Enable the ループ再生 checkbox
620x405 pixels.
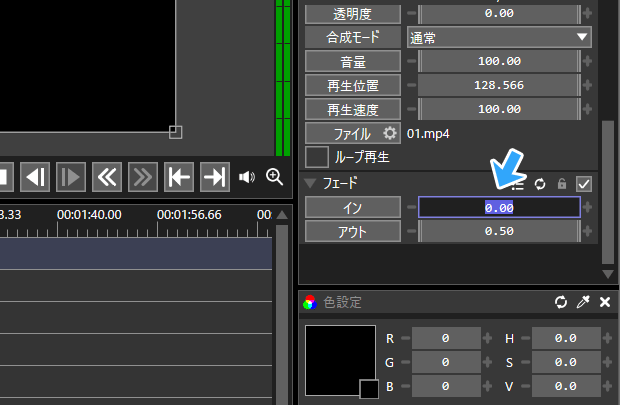tap(317, 157)
